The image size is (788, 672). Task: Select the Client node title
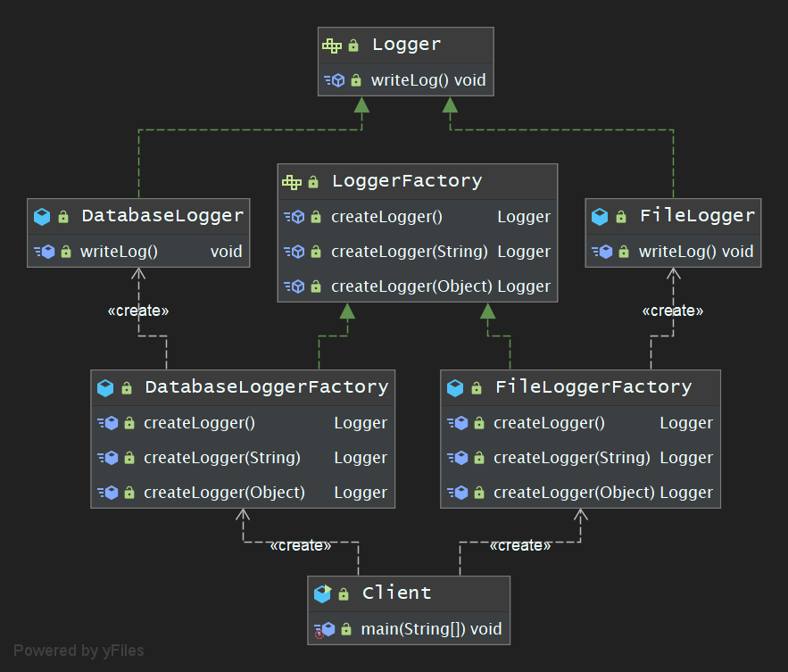(x=396, y=593)
